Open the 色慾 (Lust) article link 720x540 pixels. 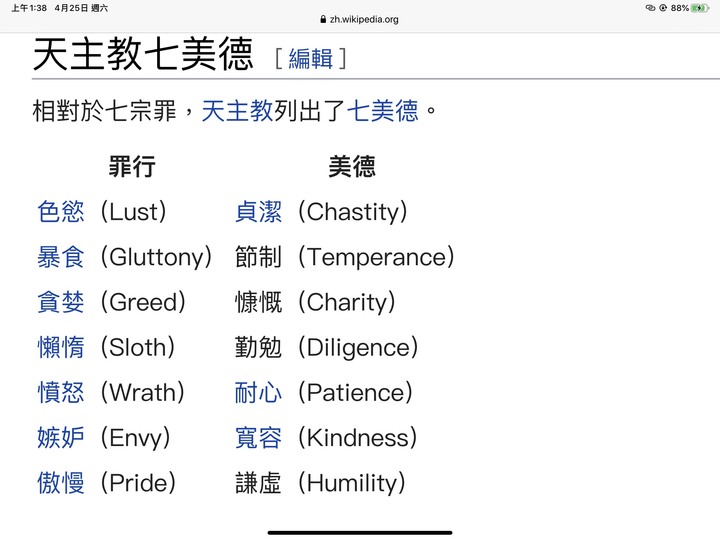[x=61, y=212]
